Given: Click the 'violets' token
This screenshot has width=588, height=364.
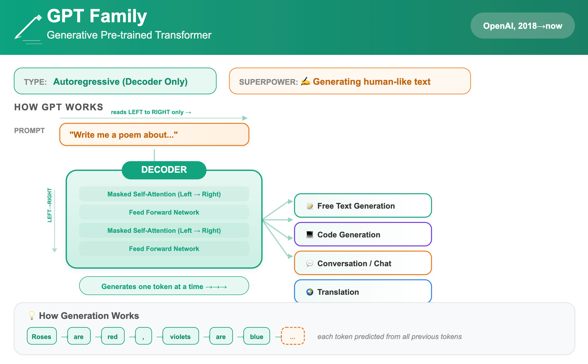Looking at the screenshot, I should [180, 336].
